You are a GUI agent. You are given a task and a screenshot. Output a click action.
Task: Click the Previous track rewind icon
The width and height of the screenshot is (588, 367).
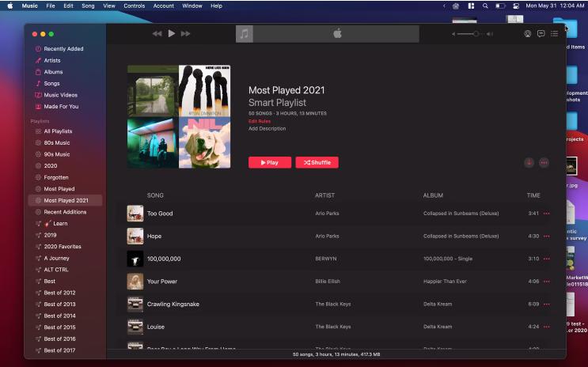coord(157,34)
